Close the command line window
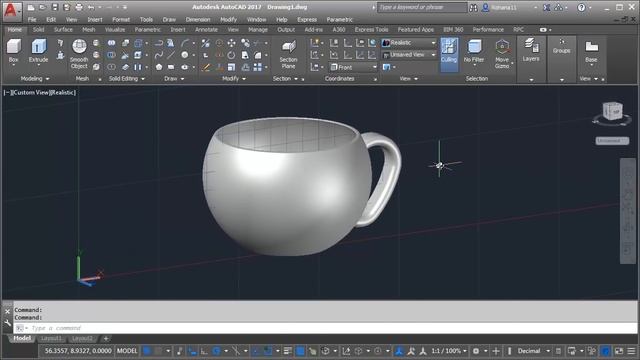Viewport: 640px width, 360px height. pyautogui.click(x=7, y=311)
